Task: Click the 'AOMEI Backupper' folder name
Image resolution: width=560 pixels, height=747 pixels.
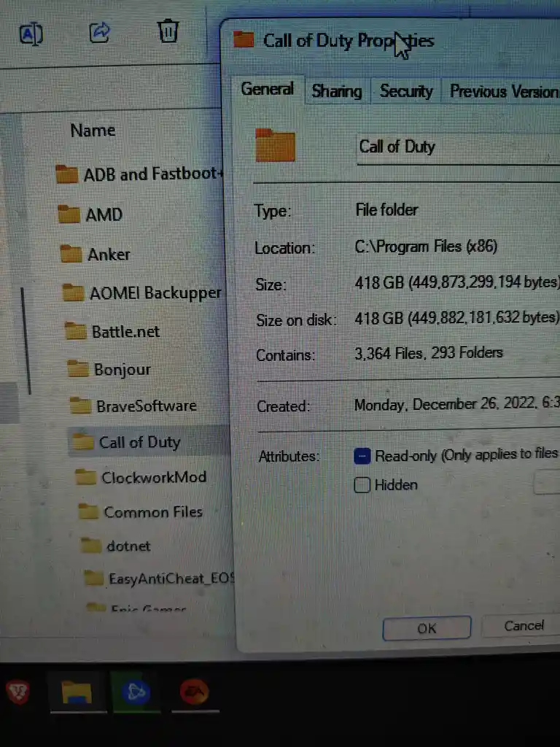Action: 156,293
